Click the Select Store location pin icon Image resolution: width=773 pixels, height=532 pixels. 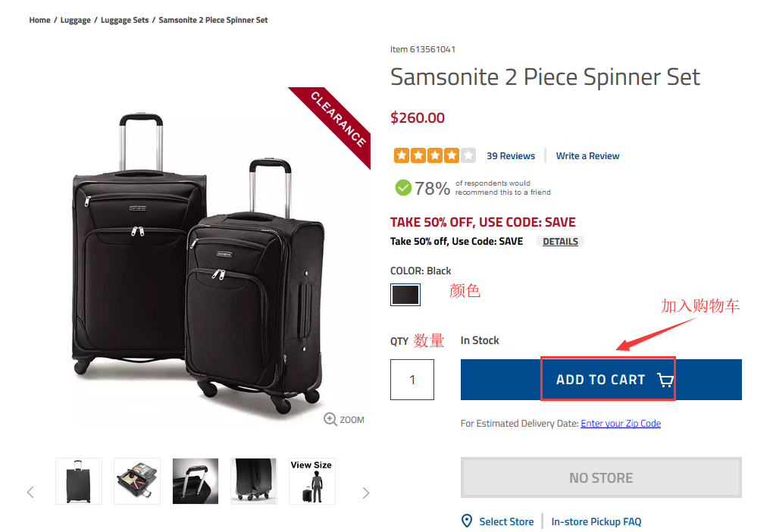tap(468, 521)
